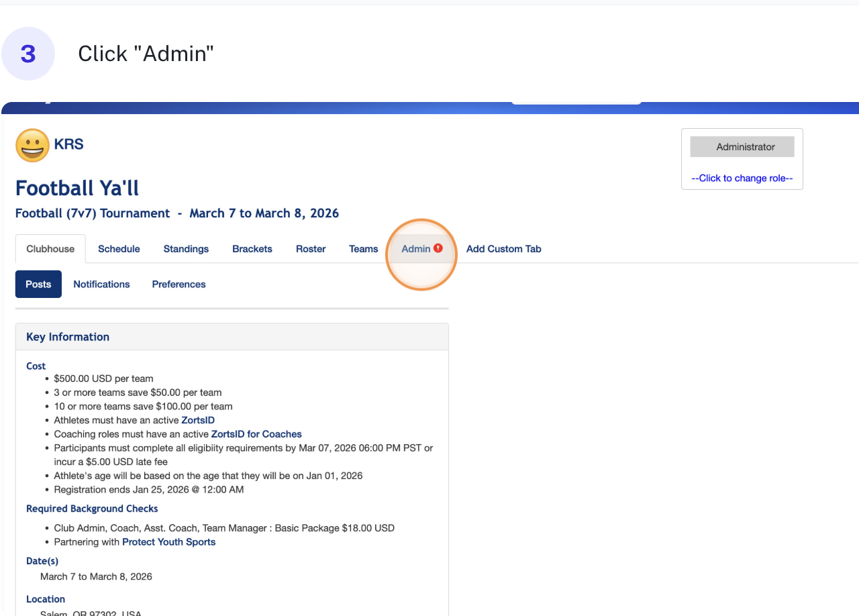
Task: Return to the Clubhouse tab
Action: [50, 248]
